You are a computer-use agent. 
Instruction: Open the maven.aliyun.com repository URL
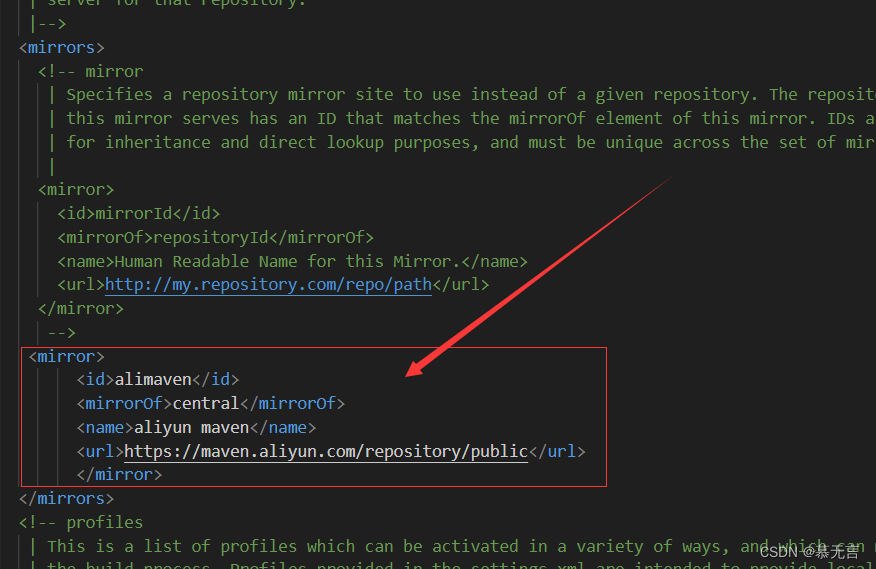point(326,451)
